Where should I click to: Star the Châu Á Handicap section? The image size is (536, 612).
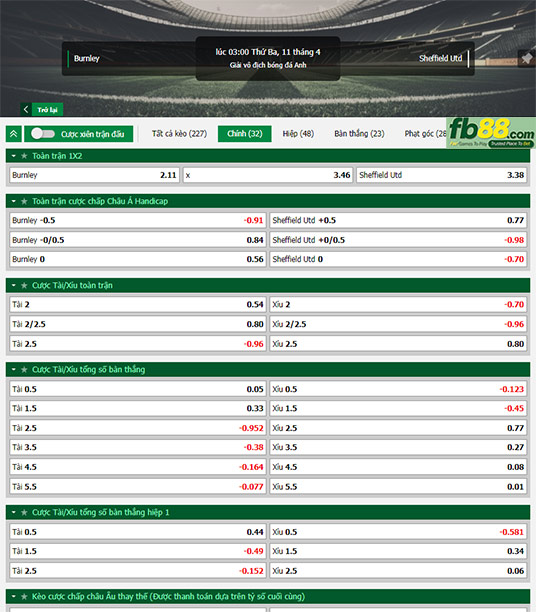(x=24, y=201)
